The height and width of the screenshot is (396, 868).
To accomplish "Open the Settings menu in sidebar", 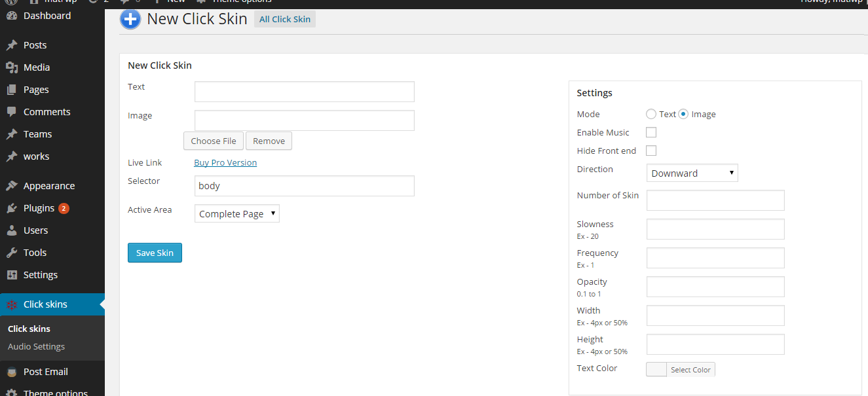I will 40,275.
